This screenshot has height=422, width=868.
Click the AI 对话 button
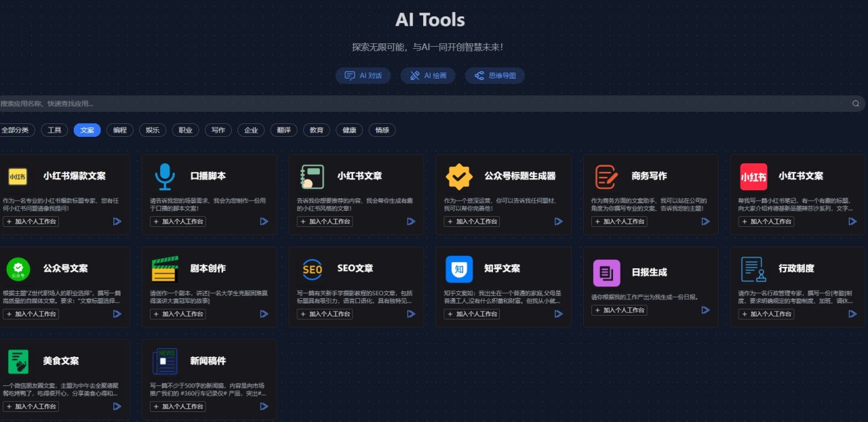click(363, 75)
